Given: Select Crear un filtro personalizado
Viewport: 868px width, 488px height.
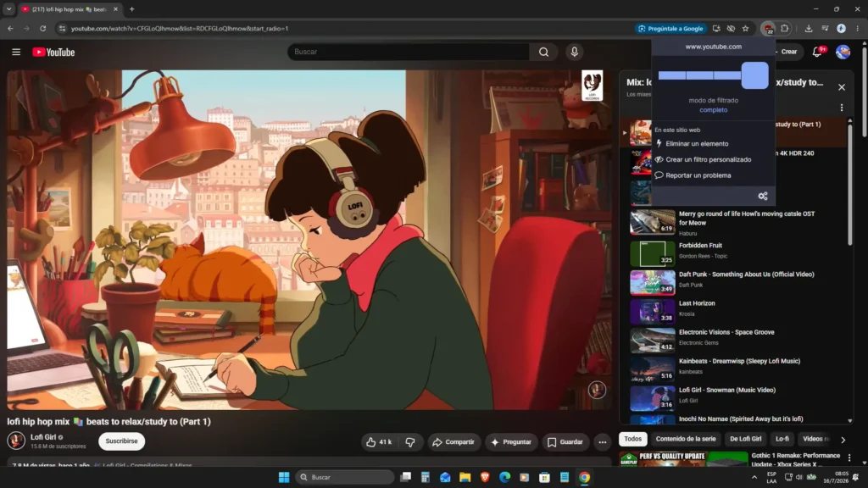Looking at the screenshot, I should coord(708,159).
